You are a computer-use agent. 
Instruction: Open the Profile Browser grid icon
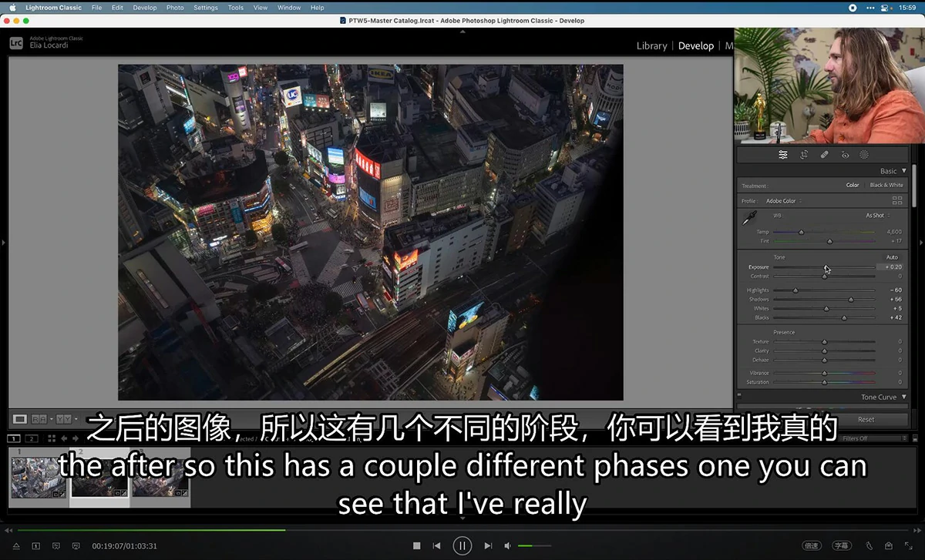897,200
